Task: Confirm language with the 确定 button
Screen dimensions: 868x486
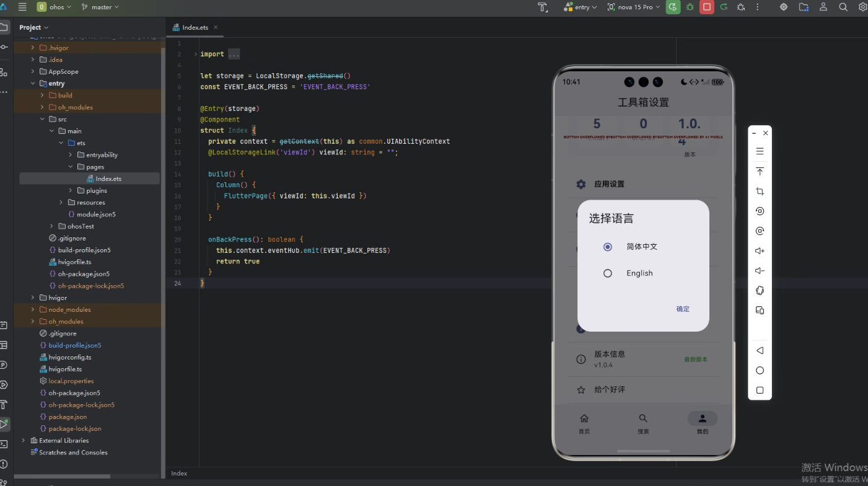Action: [x=682, y=309]
